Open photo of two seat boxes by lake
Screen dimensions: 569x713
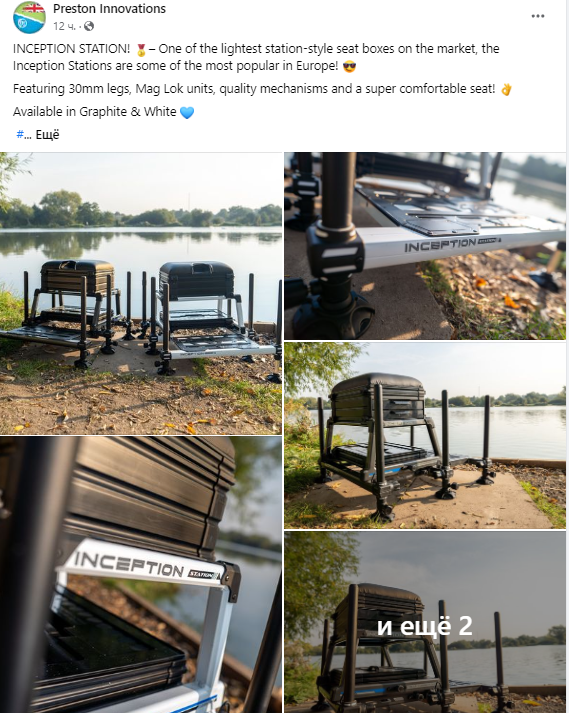(x=141, y=293)
